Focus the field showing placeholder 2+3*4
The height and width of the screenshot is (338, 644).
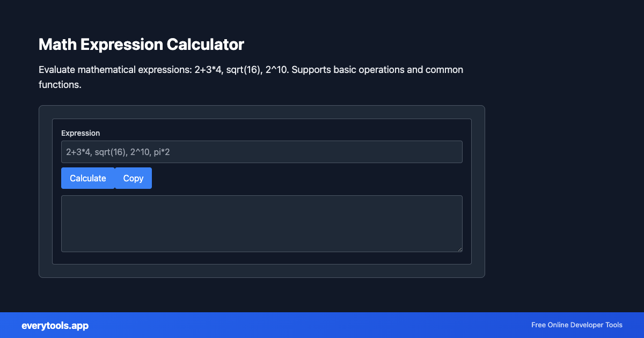tap(261, 151)
